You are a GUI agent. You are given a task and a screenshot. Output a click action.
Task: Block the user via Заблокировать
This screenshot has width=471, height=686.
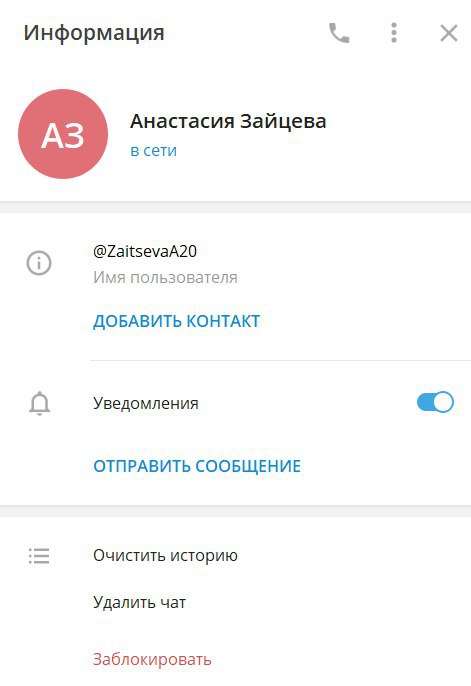pos(152,659)
